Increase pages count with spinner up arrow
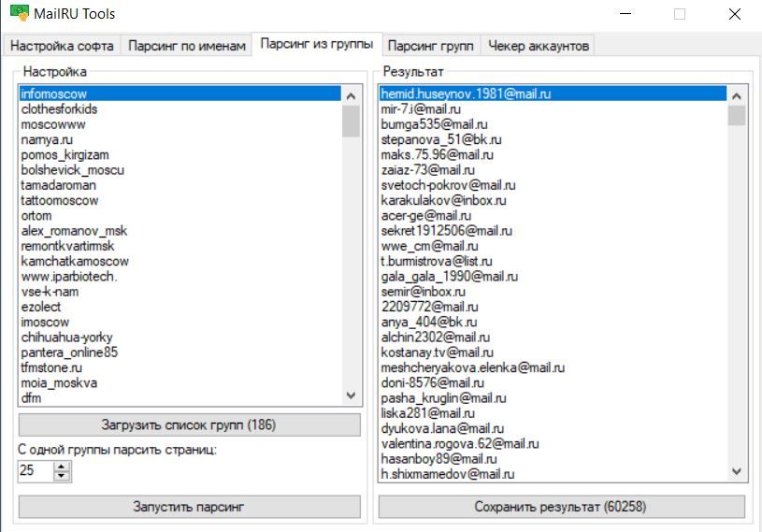 point(62,467)
